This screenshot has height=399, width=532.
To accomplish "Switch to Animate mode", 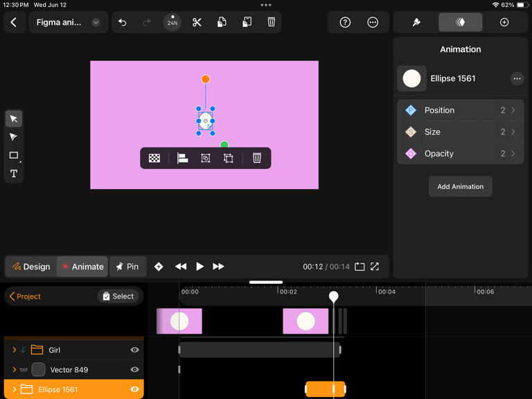I will [82, 267].
